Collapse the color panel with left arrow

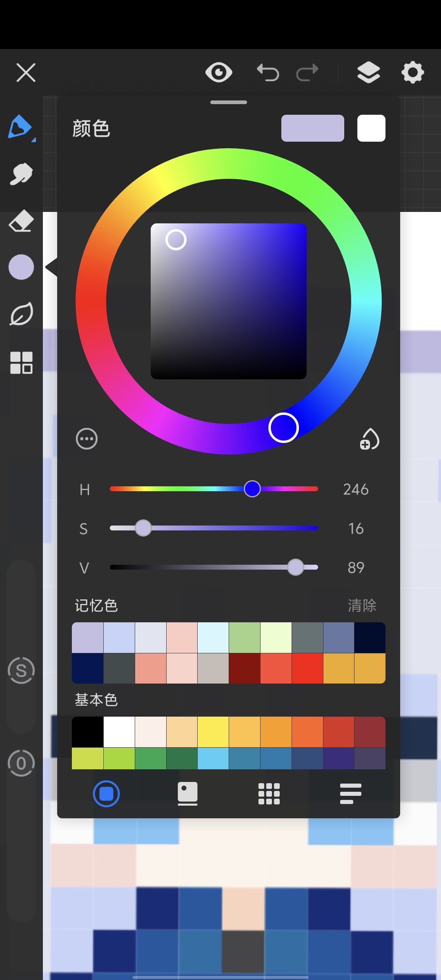click(51, 267)
